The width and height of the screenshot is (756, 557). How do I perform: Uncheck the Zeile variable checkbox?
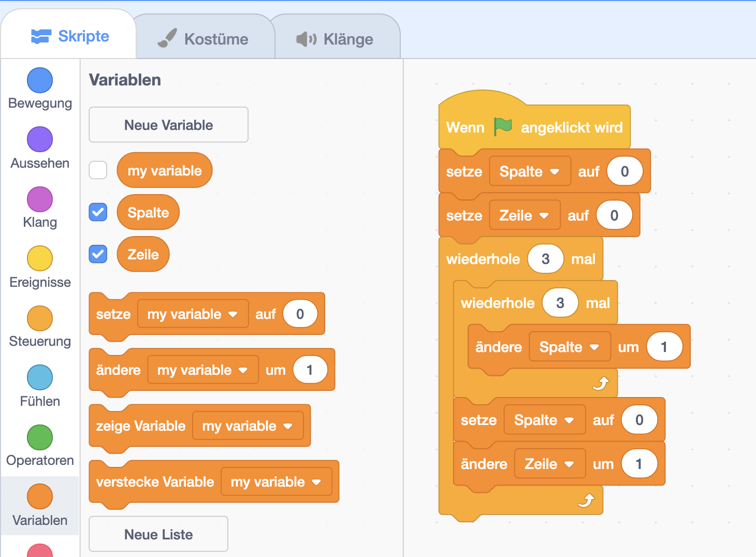(98, 254)
